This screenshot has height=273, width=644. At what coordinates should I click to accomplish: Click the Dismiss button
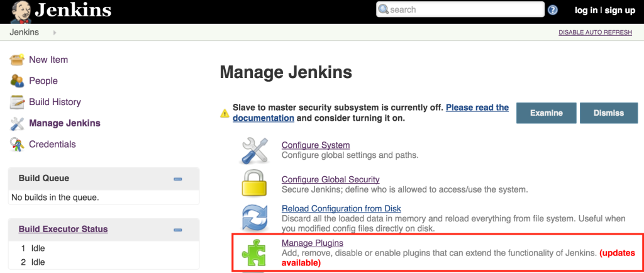pos(609,113)
